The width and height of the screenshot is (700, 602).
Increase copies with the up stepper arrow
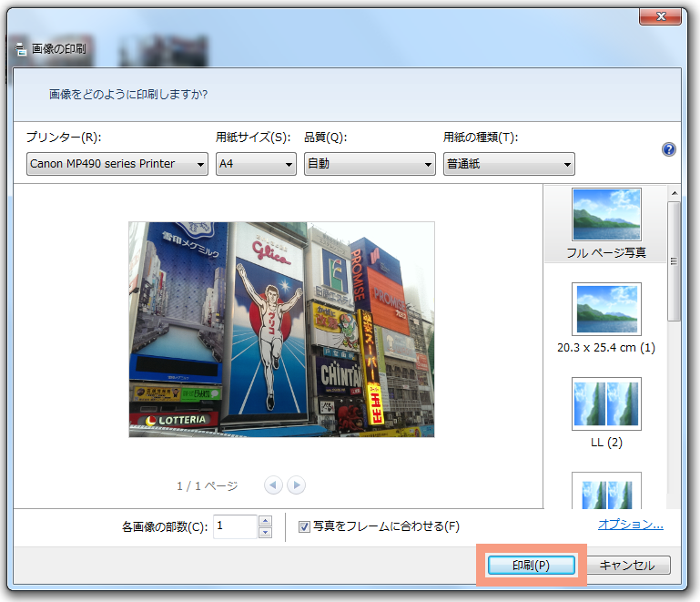265,521
